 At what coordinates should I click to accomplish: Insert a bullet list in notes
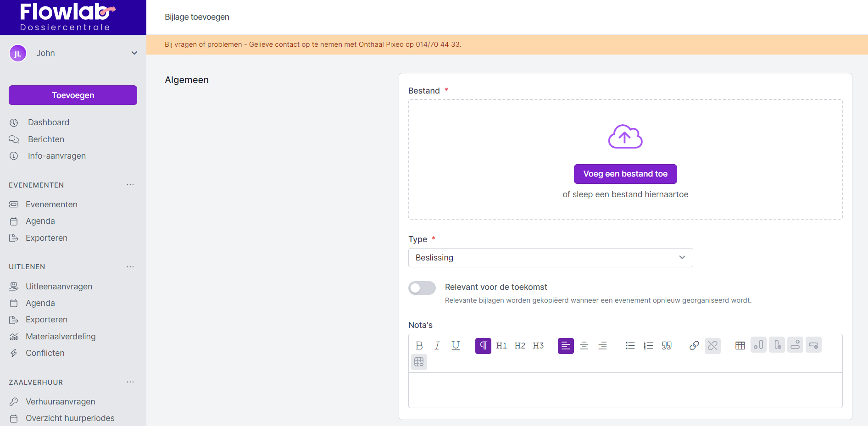pos(630,345)
